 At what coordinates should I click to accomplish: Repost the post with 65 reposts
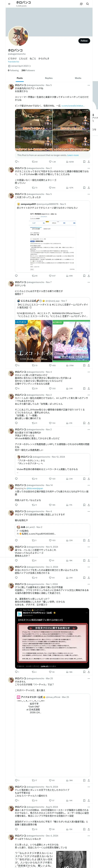(x=33, y=276)
